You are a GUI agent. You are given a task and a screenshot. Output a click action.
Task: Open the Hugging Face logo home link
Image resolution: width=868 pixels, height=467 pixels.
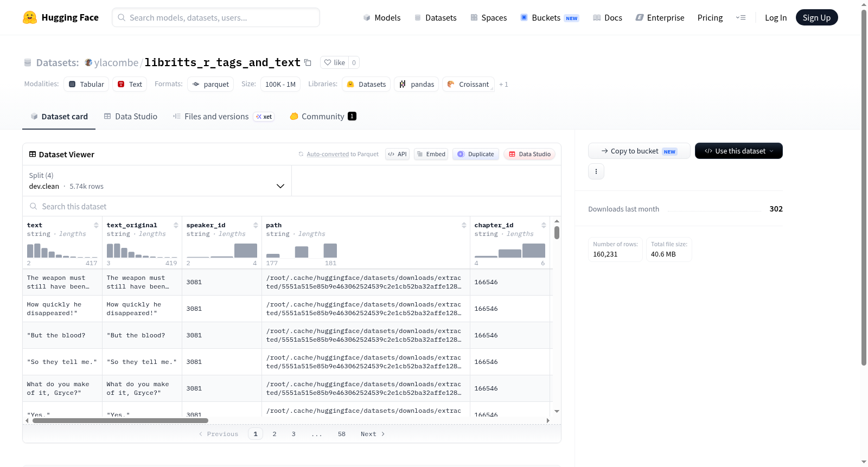tap(61, 17)
